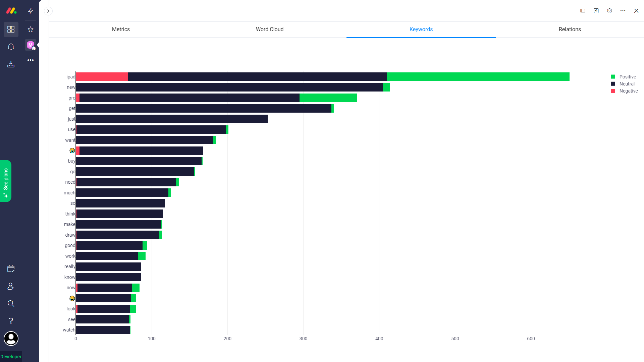
Task: Open the workspaces grid icon
Action: [x=11, y=29]
